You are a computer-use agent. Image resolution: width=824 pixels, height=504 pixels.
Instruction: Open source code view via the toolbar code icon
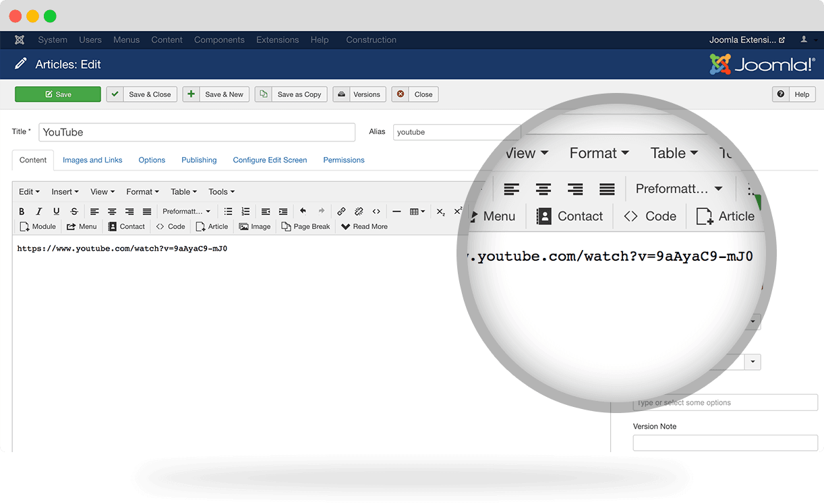376,212
